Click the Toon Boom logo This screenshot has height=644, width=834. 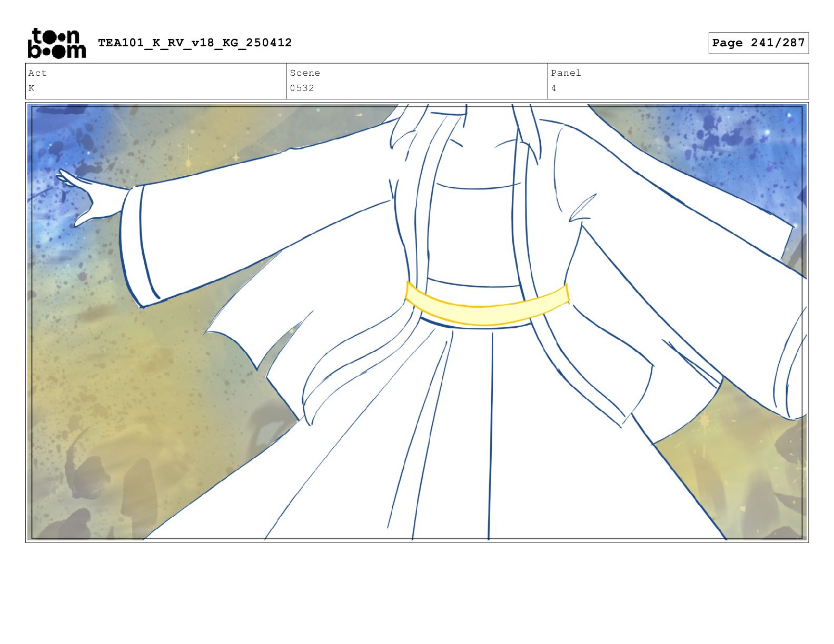[56, 43]
